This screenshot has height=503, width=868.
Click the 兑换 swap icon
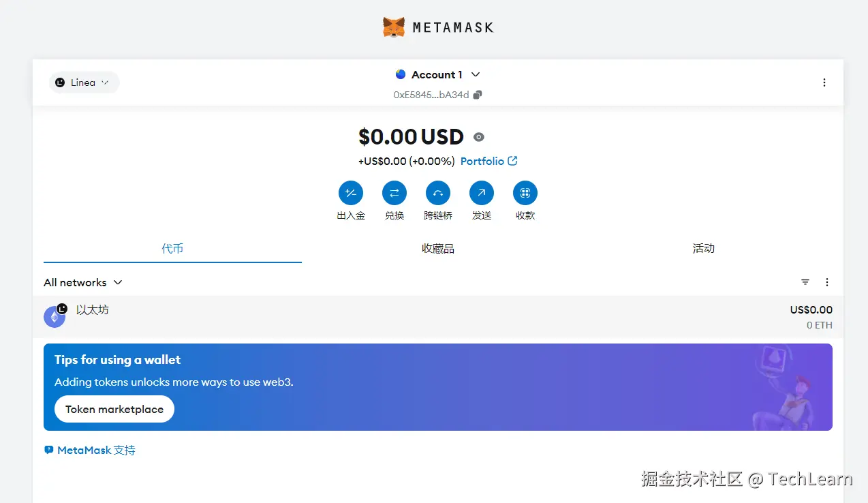tap(394, 193)
